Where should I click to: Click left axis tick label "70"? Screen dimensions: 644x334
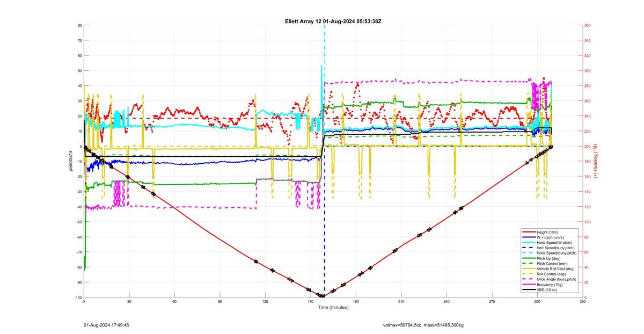point(79,40)
